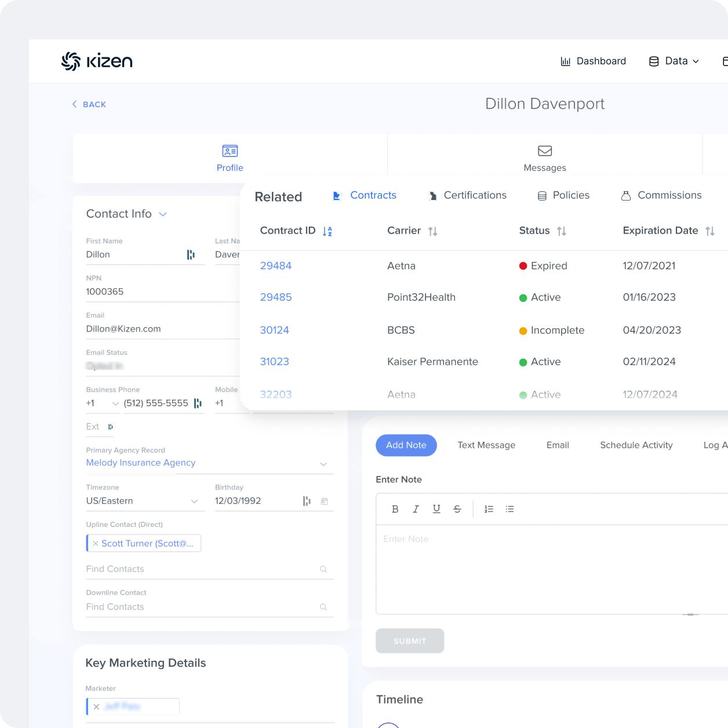Apply italic formatting in note editor
The image size is (728, 728).
[x=416, y=509]
